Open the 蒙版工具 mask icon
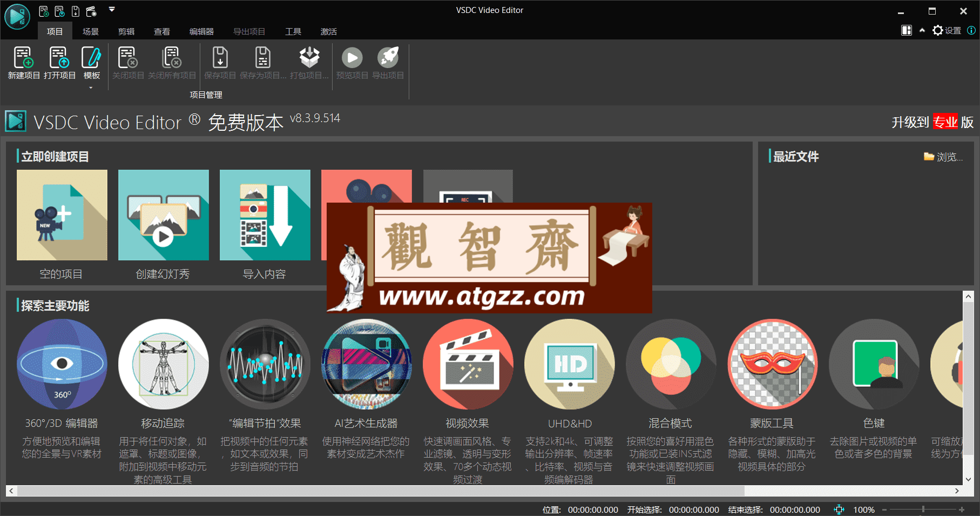Viewport: 980px width, 516px height. pos(773,364)
